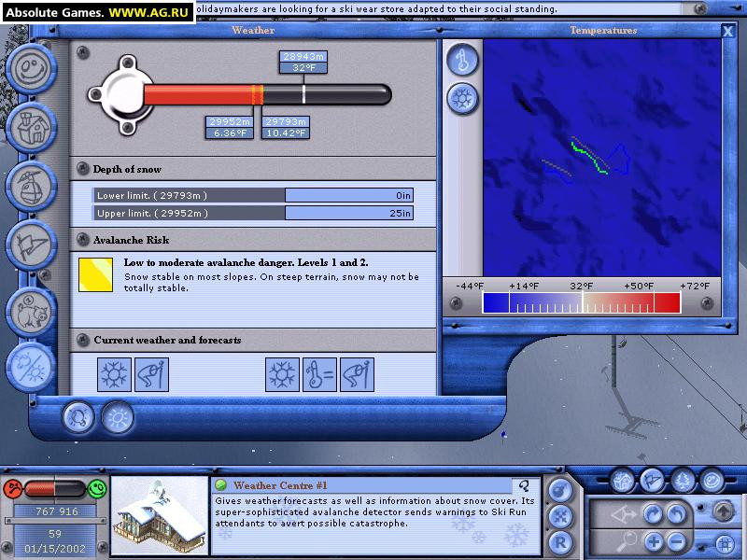Click the 0in snow depth value
747x560 pixels.
(349, 195)
